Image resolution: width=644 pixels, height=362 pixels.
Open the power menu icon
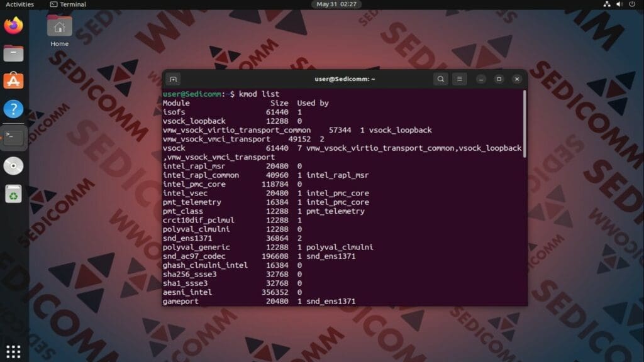(x=632, y=4)
